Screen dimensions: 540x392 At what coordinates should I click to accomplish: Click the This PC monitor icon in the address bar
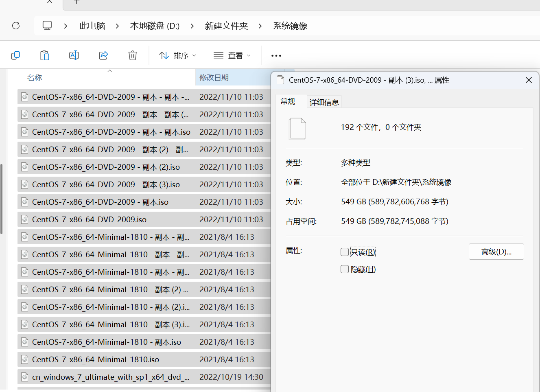(47, 26)
